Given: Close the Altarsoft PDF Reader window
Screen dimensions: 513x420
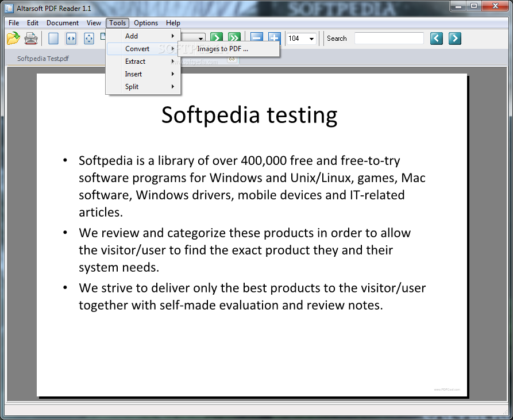Looking at the screenshot, I should point(495,6).
